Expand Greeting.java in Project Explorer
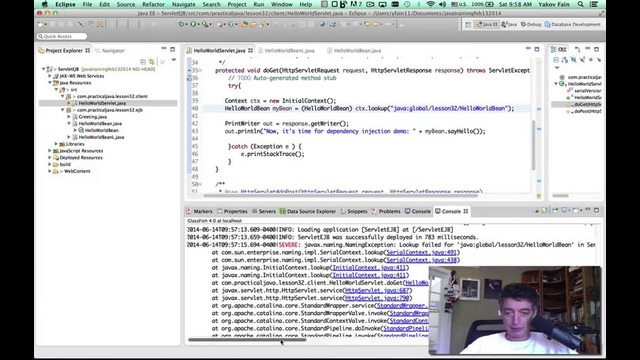The image size is (640, 360). click(x=69, y=117)
